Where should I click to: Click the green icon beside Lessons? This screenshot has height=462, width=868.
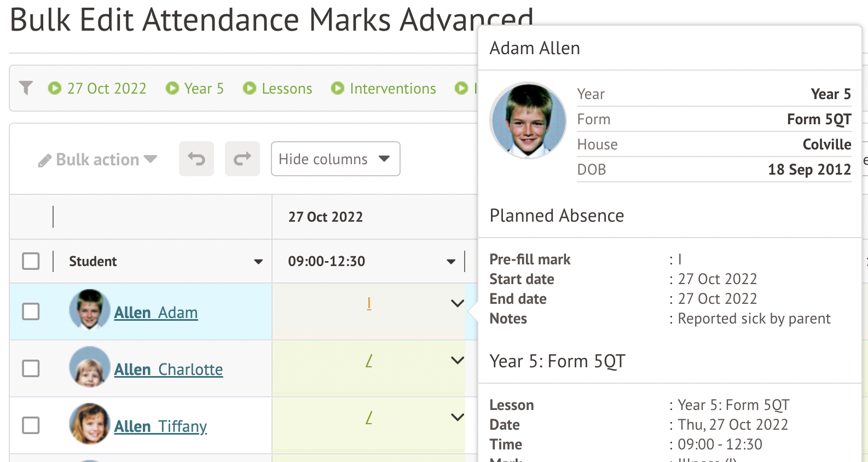tap(250, 88)
